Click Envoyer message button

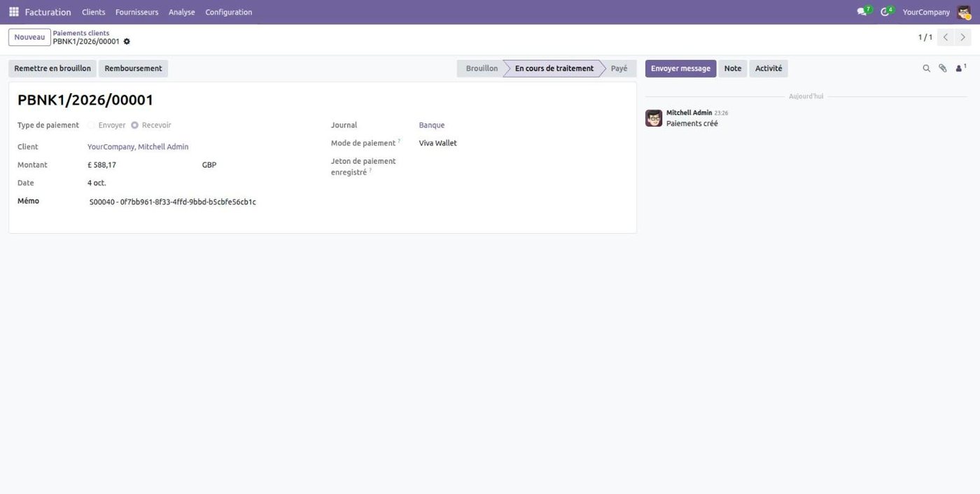680,69
